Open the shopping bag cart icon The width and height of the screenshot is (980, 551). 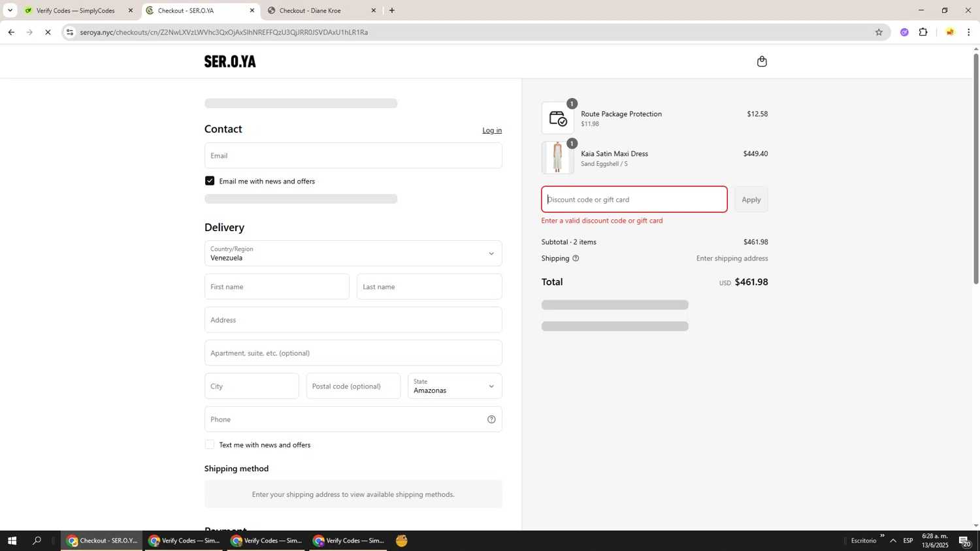(762, 61)
